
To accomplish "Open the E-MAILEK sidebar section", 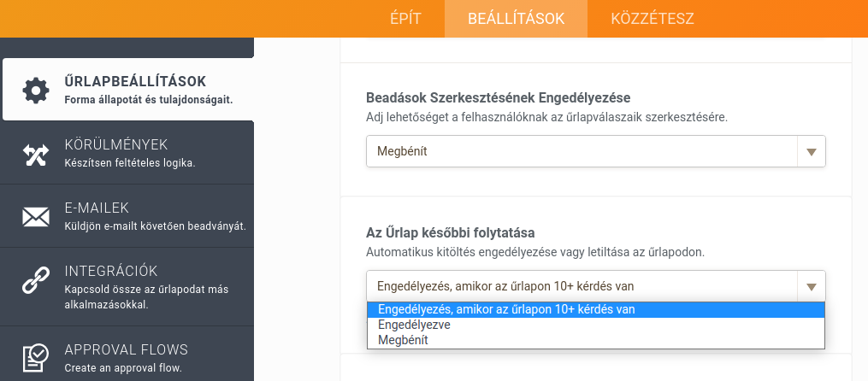I will pos(97,208).
